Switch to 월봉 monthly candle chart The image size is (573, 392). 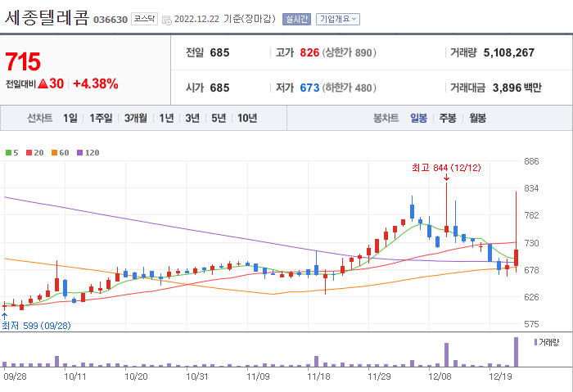coord(477,118)
